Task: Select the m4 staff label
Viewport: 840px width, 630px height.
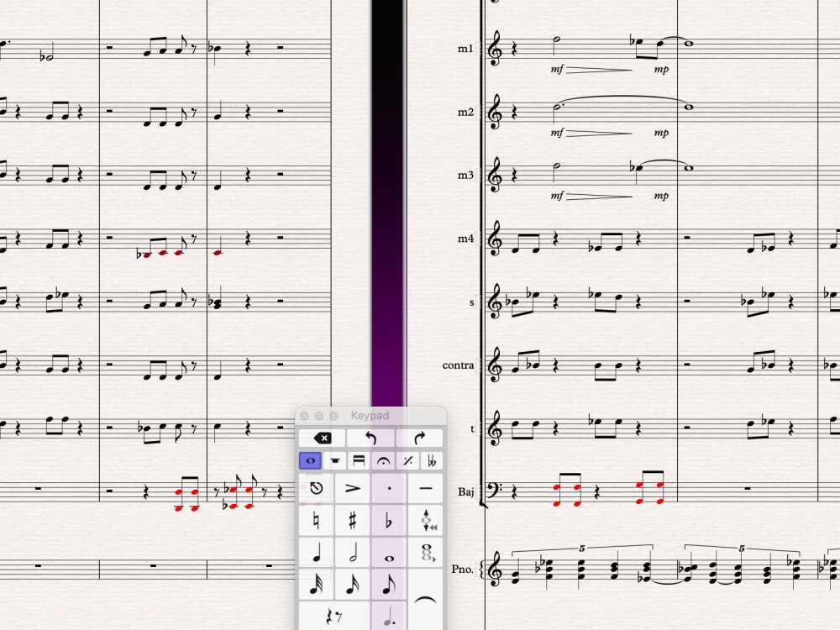Action: coord(465,239)
